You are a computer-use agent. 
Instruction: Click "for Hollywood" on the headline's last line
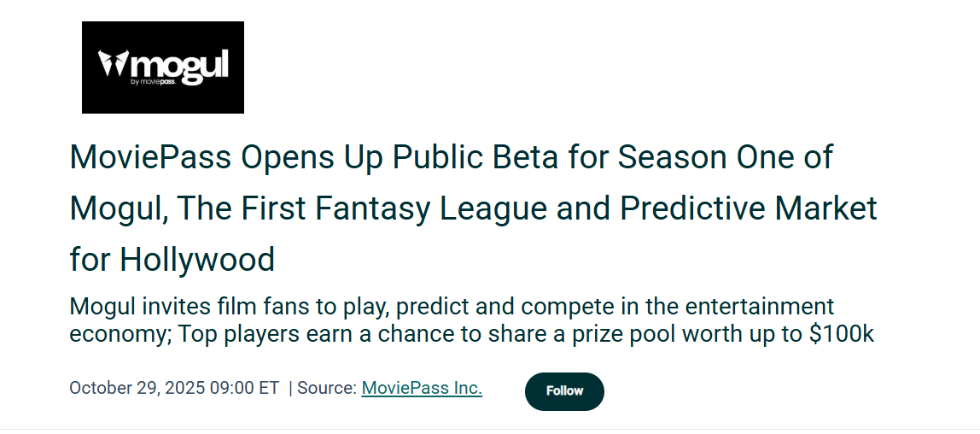click(172, 259)
